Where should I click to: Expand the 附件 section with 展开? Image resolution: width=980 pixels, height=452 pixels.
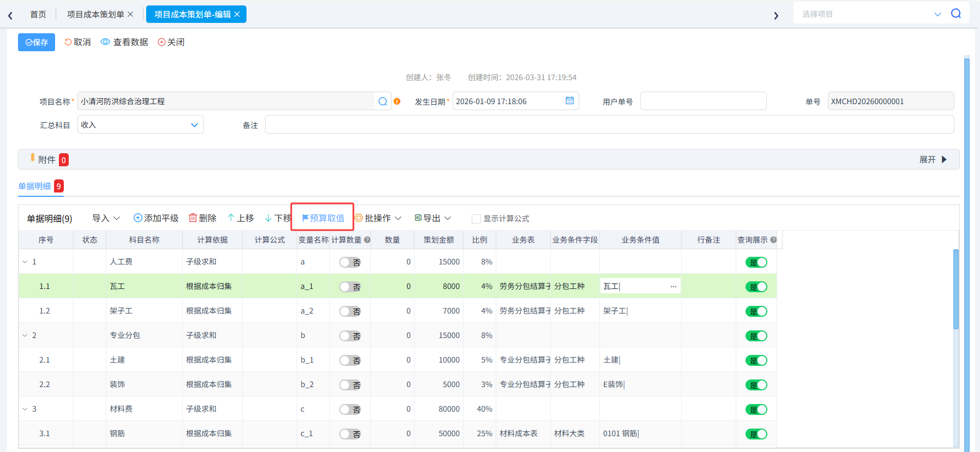933,160
